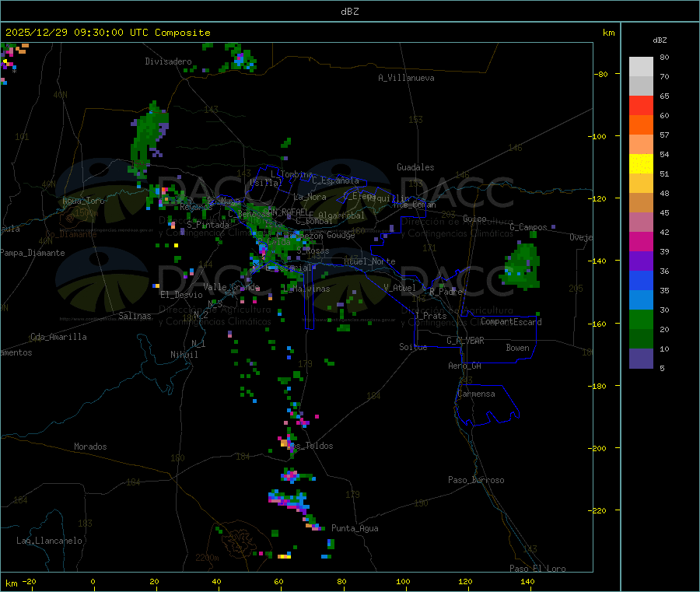Screen dimensions: 700x592
Task: Click the light blue 30 dBZ legend swatch
Action: [641, 300]
